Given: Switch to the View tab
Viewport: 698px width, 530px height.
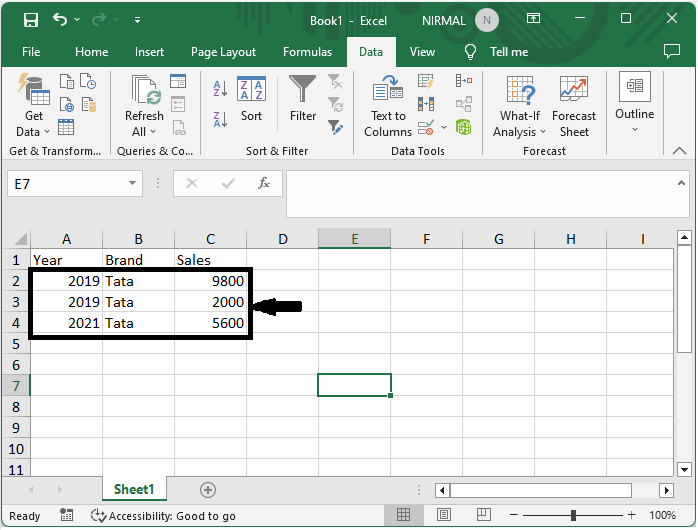Looking at the screenshot, I should click(422, 52).
